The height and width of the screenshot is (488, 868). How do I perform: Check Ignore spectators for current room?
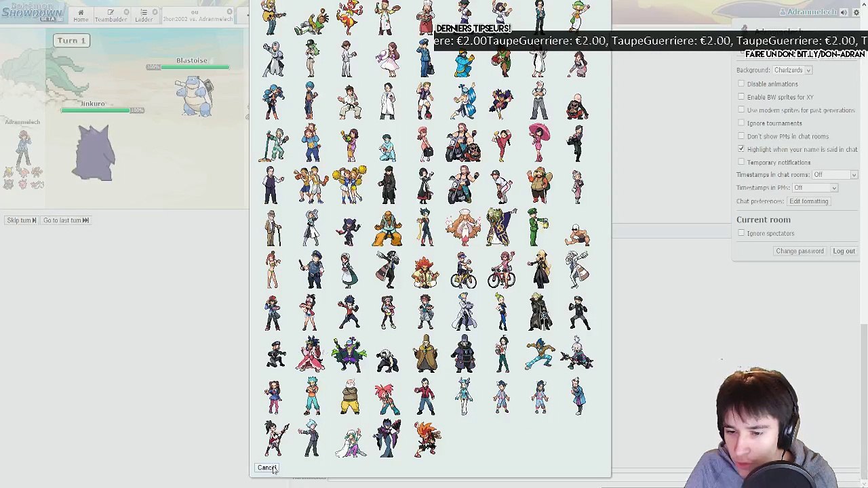[741, 233]
